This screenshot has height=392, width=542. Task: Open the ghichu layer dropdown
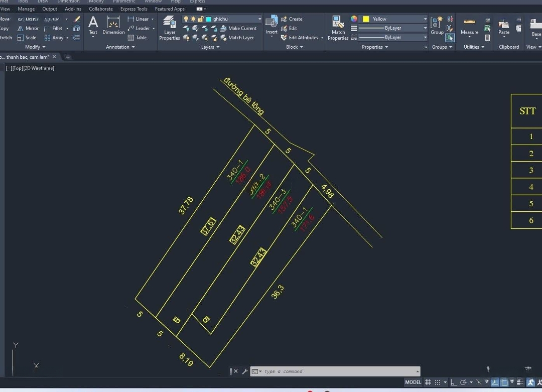259,19
